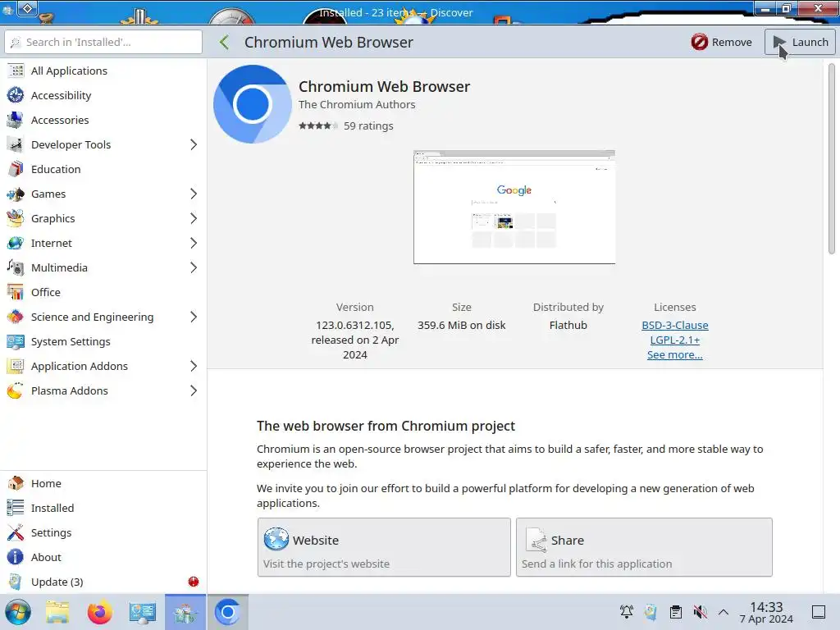This screenshot has height=630, width=840.
Task: Expand the Games category chevron
Action: point(194,194)
